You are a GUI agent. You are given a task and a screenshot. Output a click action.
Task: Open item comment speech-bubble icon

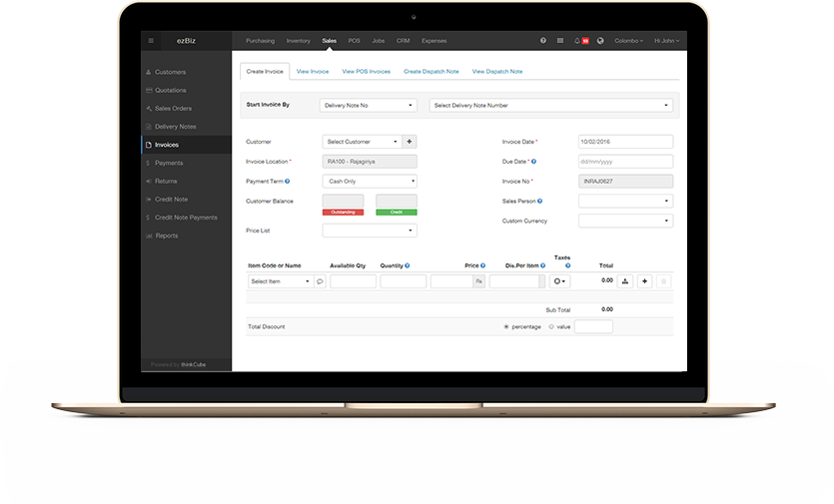pyautogui.click(x=320, y=281)
